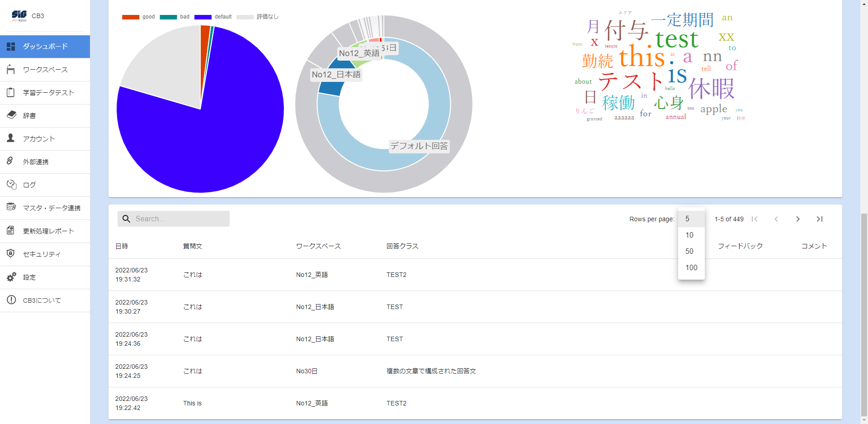Toggle the bad legend series
Viewport: 868px width, 424px height.
pos(175,17)
